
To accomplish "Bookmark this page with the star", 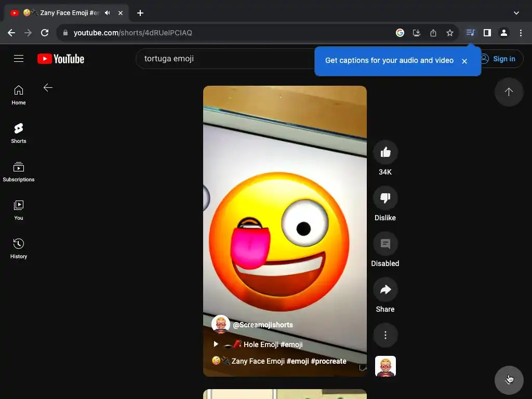I will click(450, 33).
